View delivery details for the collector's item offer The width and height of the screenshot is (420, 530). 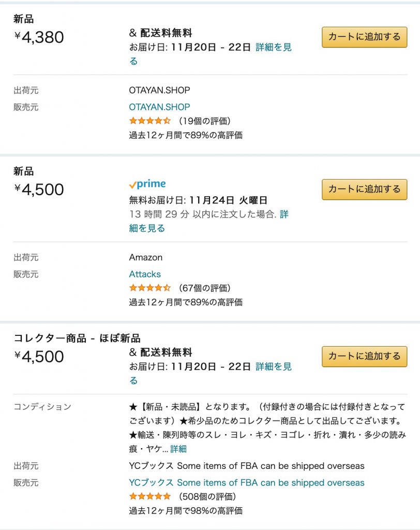coord(273,367)
